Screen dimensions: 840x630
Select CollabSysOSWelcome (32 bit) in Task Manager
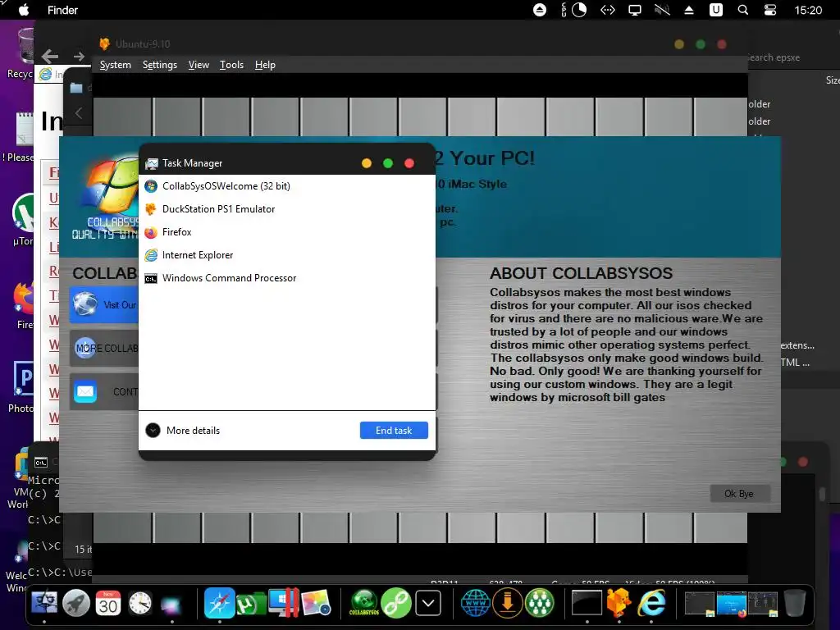tap(286, 186)
